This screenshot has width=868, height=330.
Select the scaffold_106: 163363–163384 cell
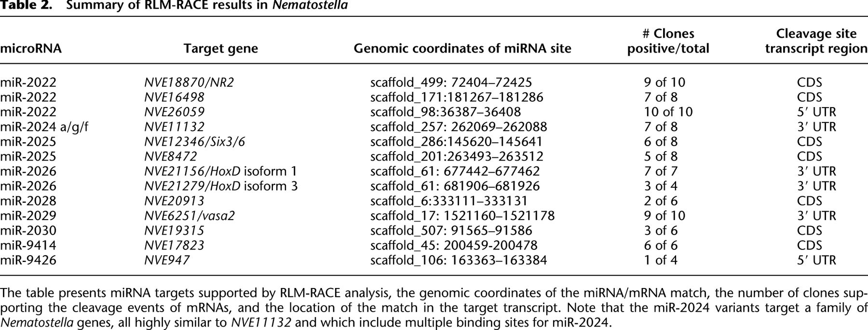point(458,261)
